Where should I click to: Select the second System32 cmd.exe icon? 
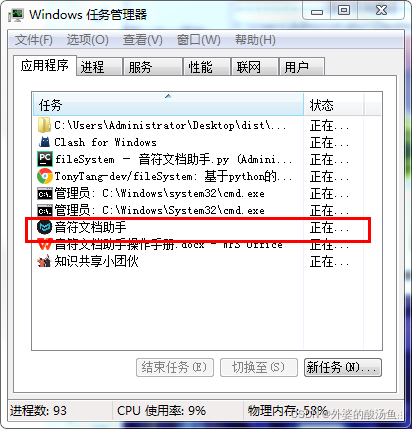click(45, 211)
